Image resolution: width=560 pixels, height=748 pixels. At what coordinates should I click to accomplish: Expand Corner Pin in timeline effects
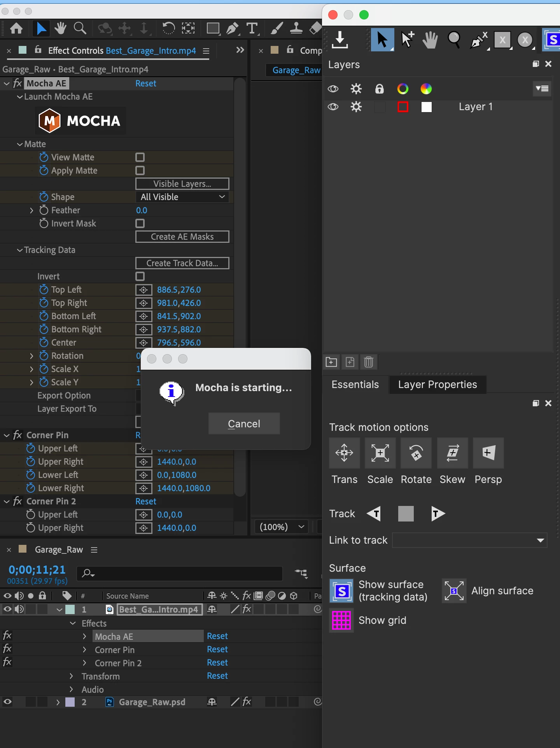point(84,650)
